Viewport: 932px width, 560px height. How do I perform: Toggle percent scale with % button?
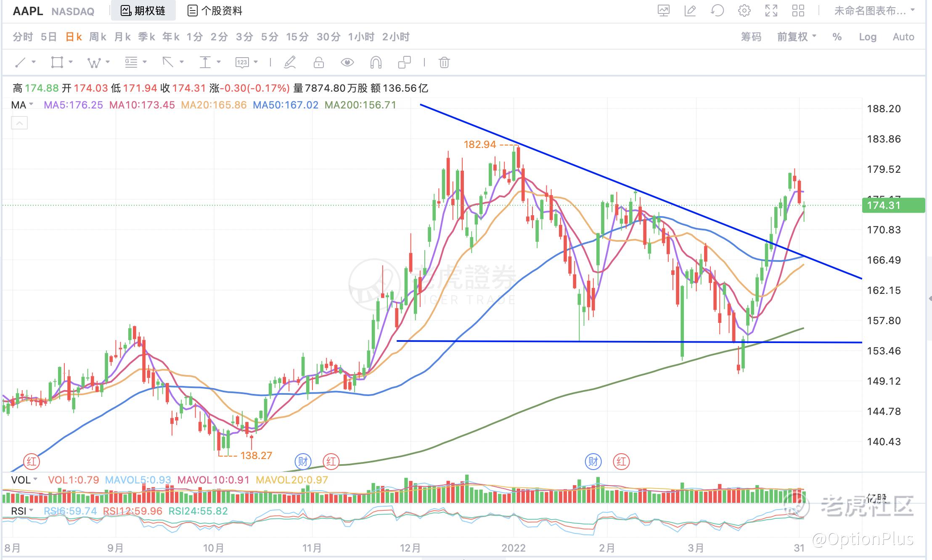point(837,37)
